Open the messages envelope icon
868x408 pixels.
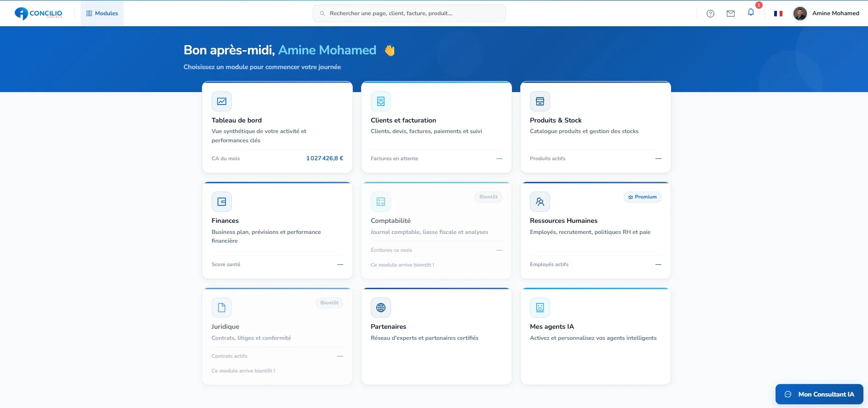(730, 13)
